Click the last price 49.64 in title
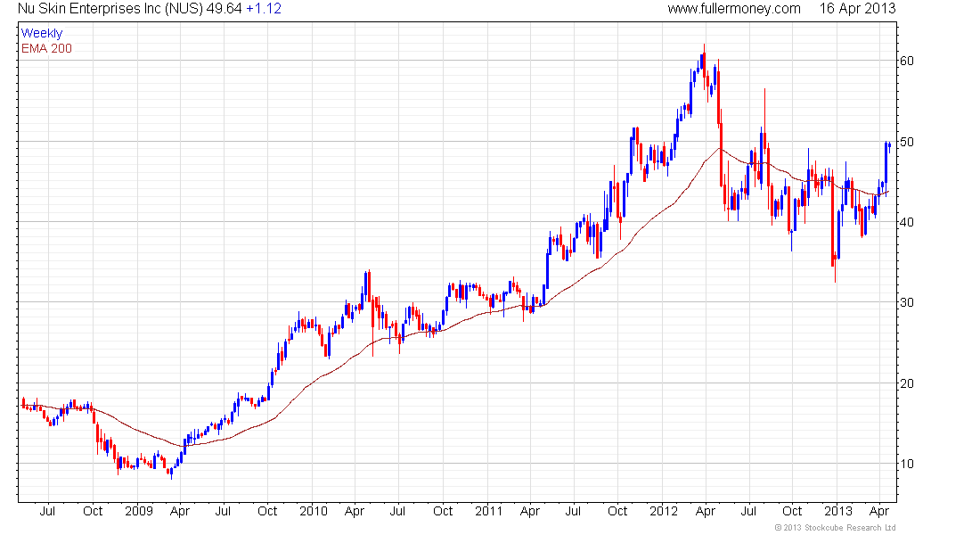The width and height of the screenshot is (980, 535). pos(224,9)
